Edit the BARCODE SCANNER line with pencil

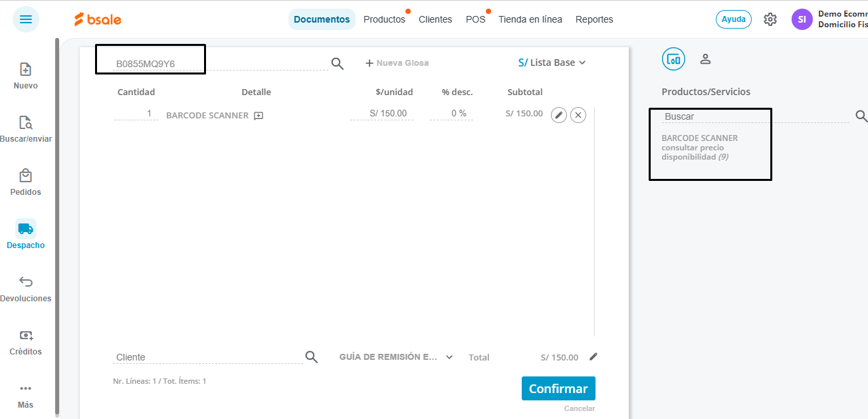(559, 115)
